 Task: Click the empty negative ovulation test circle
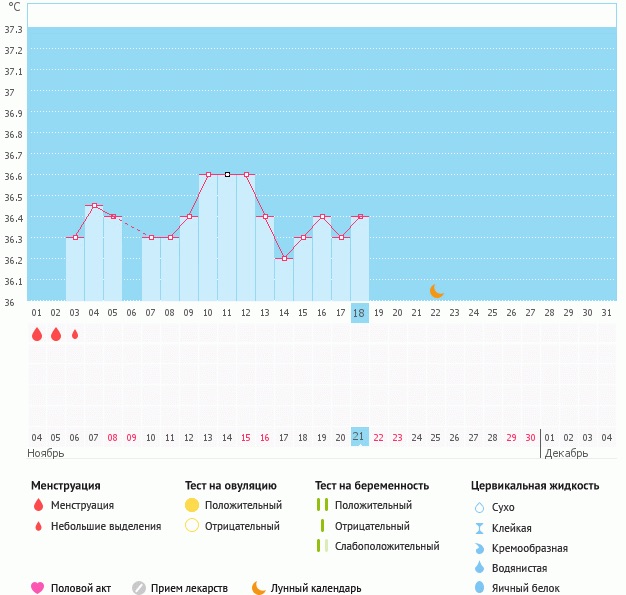tap(192, 526)
